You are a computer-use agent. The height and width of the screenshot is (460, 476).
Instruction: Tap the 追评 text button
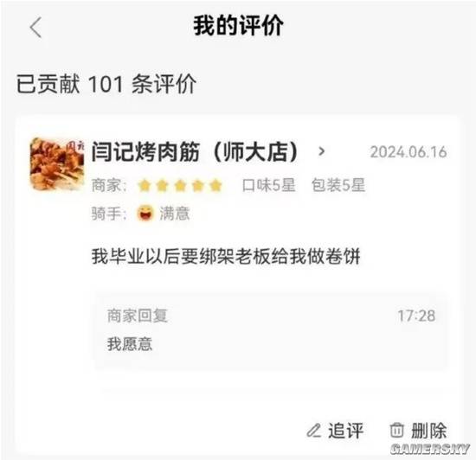(x=345, y=431)
